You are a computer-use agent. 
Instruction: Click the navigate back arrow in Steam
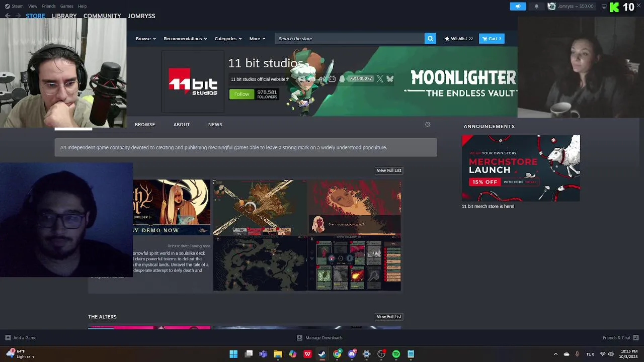(8, 16)
